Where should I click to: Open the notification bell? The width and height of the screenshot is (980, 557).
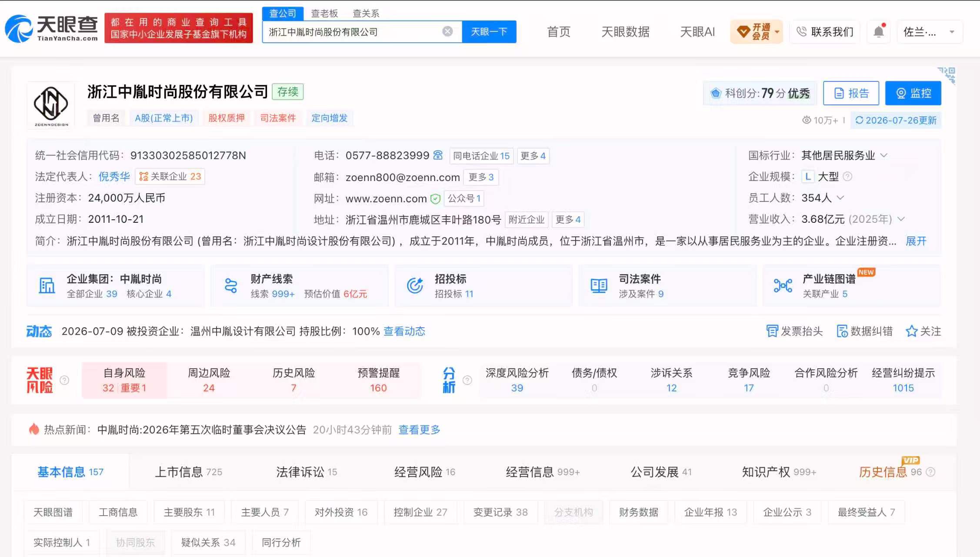coord(879,31)
